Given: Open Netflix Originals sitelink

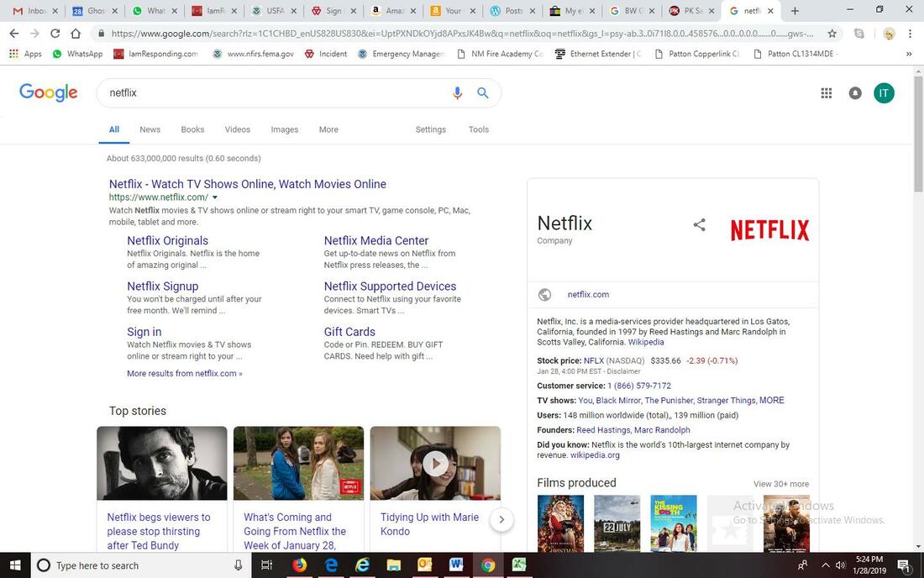Looking at the screenshot, I should pyautogui.click(x=168, y=240).
